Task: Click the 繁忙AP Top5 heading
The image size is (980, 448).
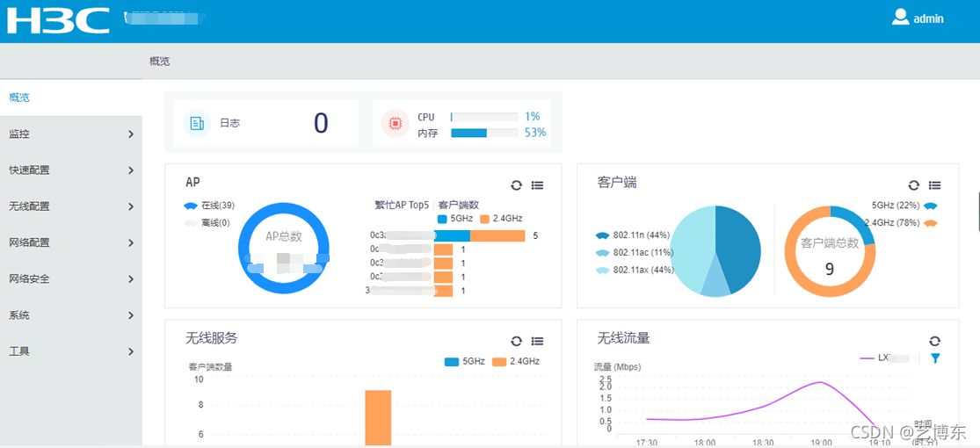Action: [402, 205]
